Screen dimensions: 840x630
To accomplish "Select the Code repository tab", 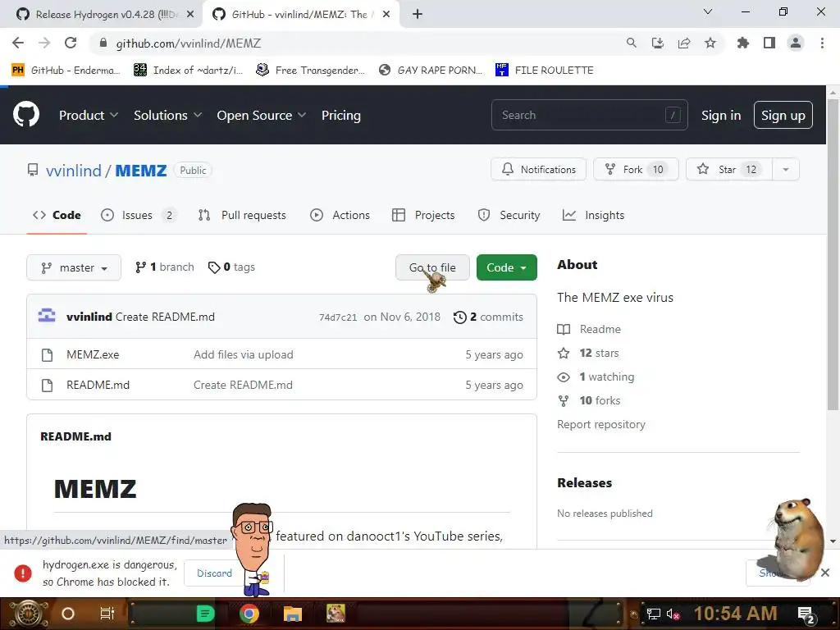I will coord(57,216).
